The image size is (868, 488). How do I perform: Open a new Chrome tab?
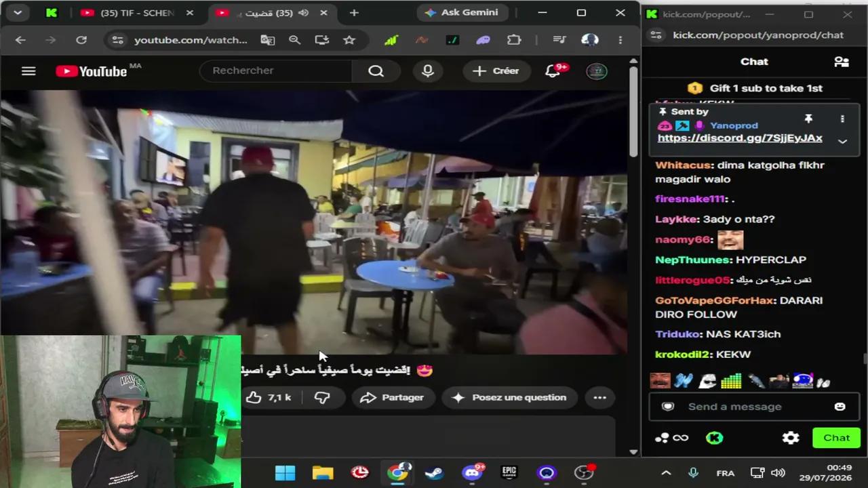click(354, 13)
